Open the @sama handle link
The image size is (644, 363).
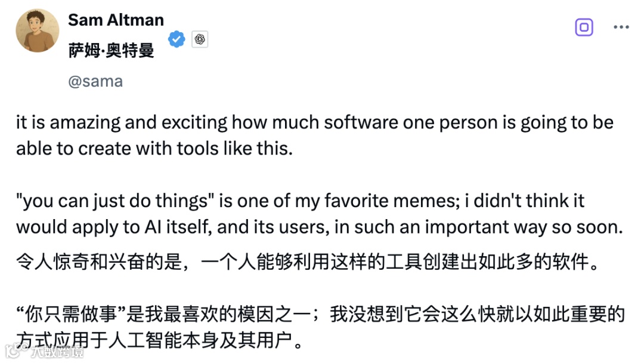pyautogui.click(x=95, y=81)
